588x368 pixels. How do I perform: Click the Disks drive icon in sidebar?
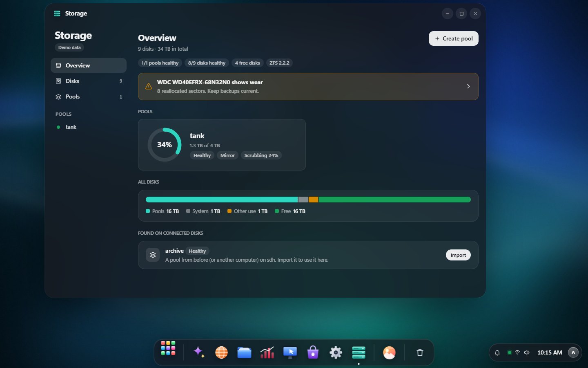58,81
